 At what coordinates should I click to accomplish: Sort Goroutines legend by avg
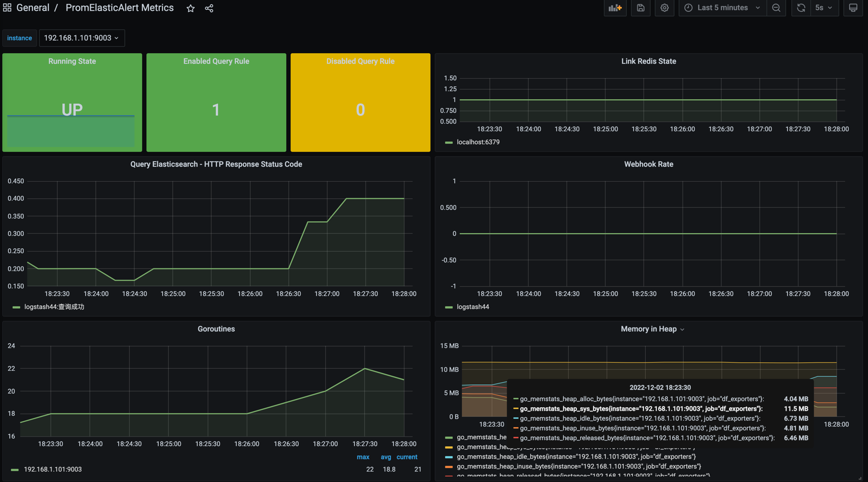tap(385, 457)
